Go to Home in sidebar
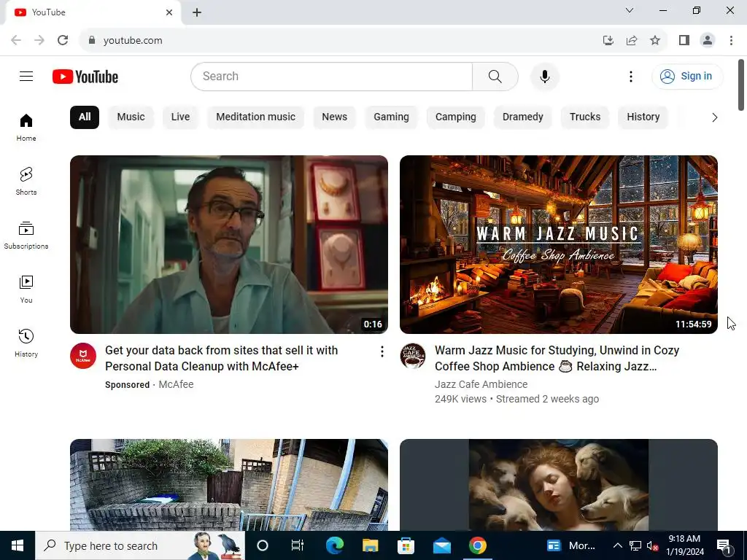747x560 pixels. (x=26, y=127)
